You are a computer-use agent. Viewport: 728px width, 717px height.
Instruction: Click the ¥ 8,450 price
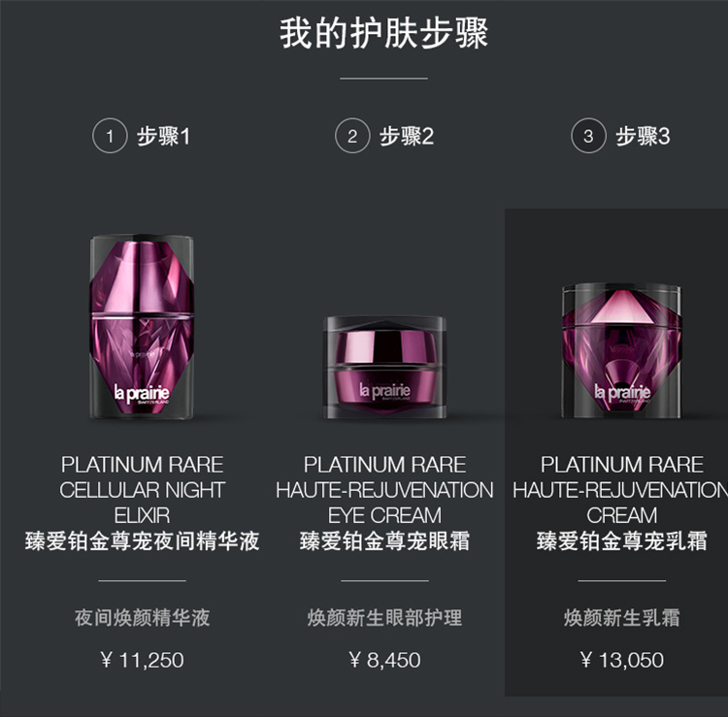click(x=385, y=660)
